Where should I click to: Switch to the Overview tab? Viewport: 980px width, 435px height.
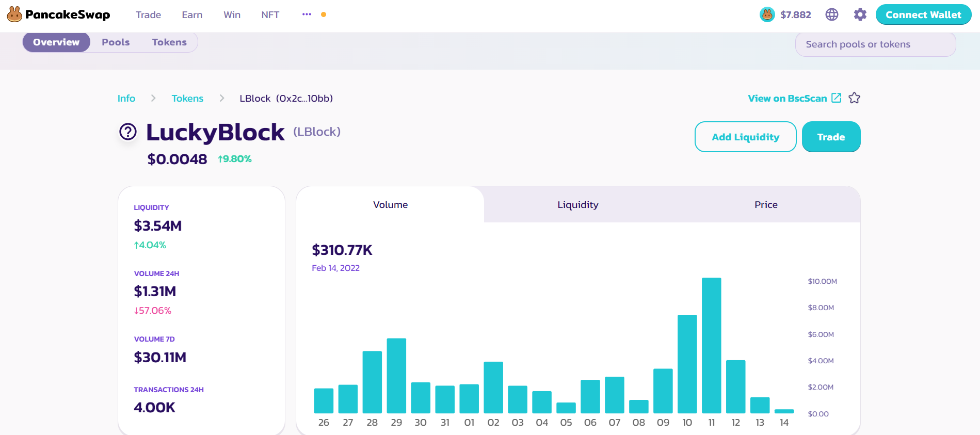click(56, 42)
